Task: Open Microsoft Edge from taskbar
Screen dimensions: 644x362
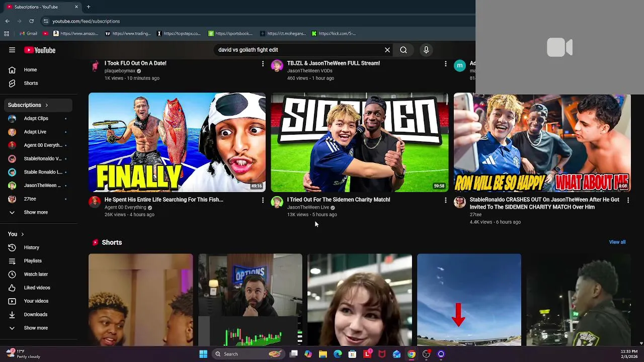Action: click(338, 354)
